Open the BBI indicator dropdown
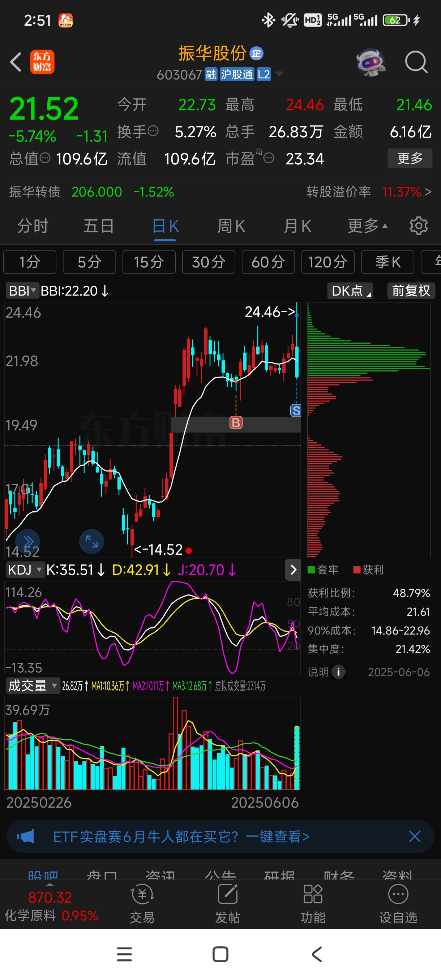 click(x=22, y=291)
